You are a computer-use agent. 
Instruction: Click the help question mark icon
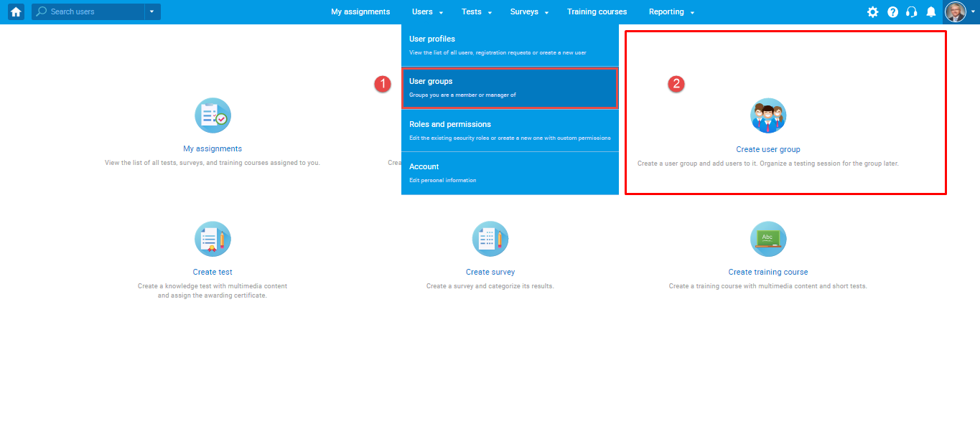tap(892, 12)
